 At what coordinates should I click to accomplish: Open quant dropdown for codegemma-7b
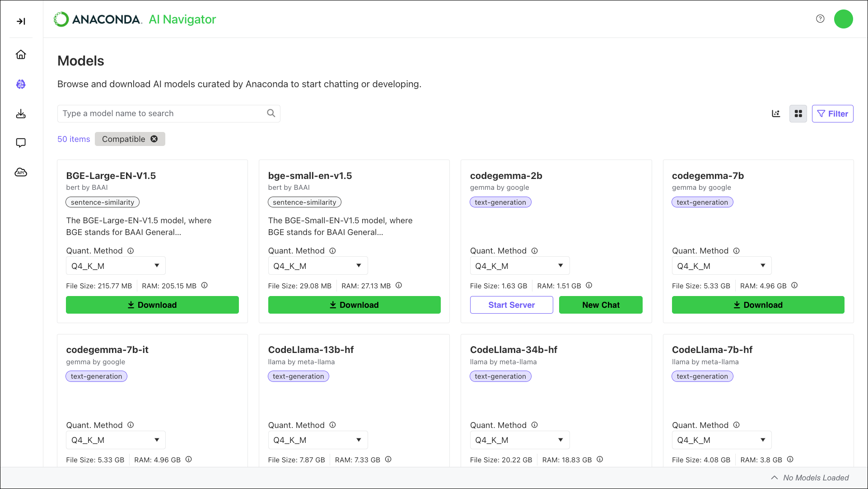pos(722,266)
